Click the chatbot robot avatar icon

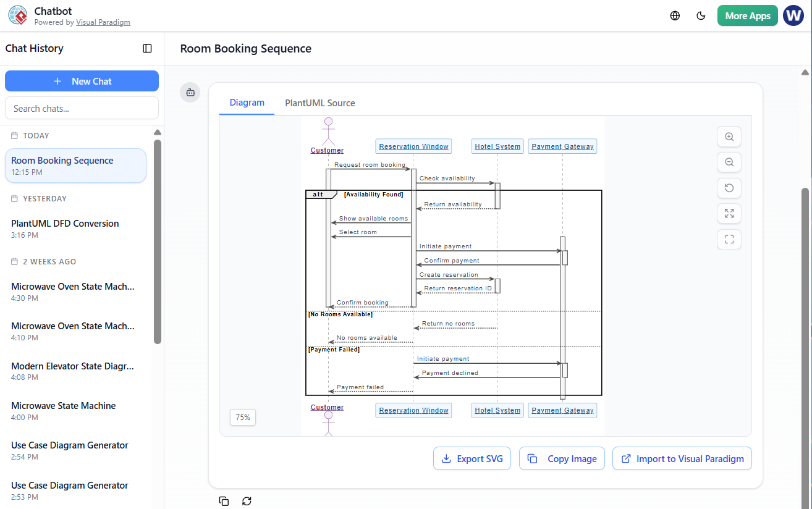pyautogui.click(x=190, y=91)
